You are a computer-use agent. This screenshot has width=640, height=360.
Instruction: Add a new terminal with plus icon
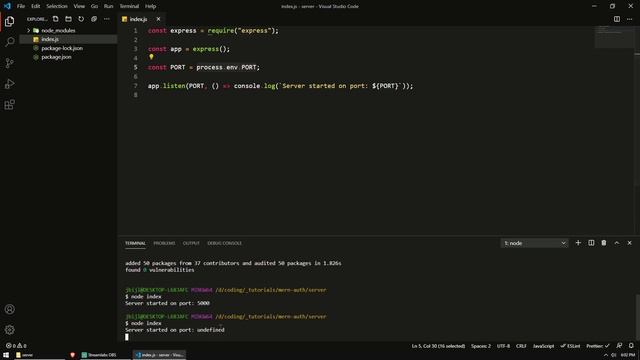tap(578, 243)
